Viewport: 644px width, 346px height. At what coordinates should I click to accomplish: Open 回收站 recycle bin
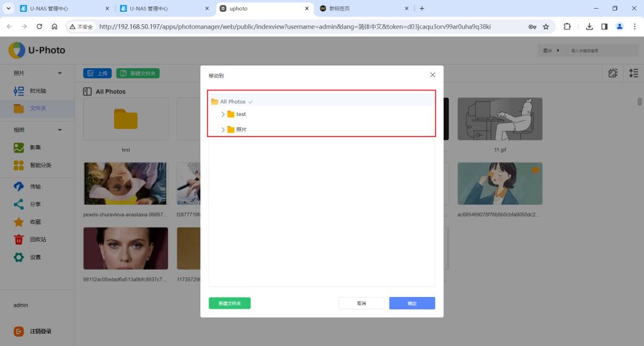(37, 239)
